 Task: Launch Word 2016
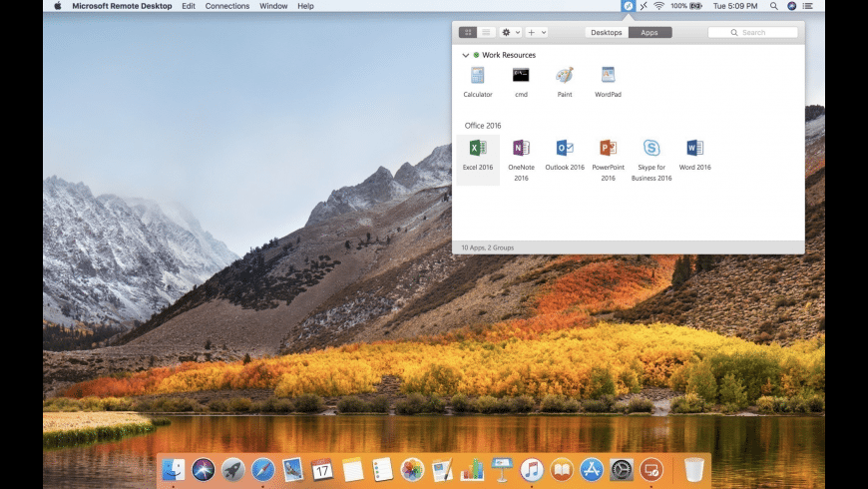tap(695, 149)
